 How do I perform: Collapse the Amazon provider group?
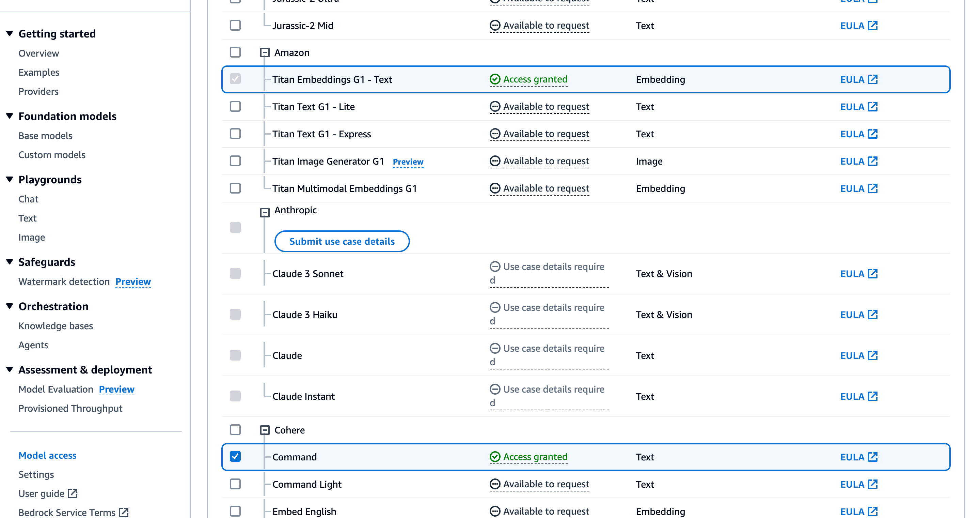pos(265,52)
